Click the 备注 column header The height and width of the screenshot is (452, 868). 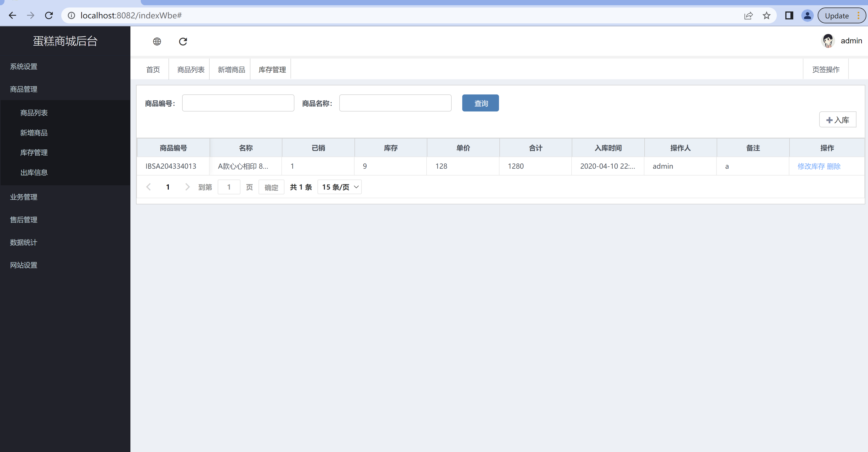(753, 148)
